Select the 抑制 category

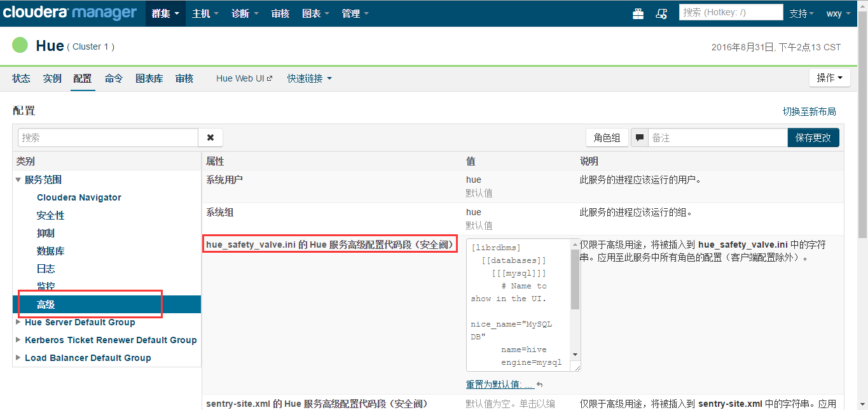(46, 233)
